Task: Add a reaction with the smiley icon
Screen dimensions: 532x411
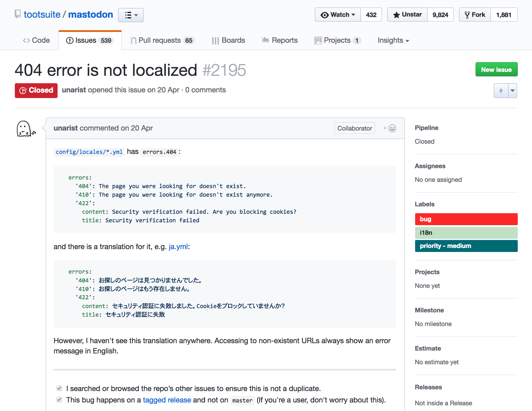Action: (x=390, y=128)
